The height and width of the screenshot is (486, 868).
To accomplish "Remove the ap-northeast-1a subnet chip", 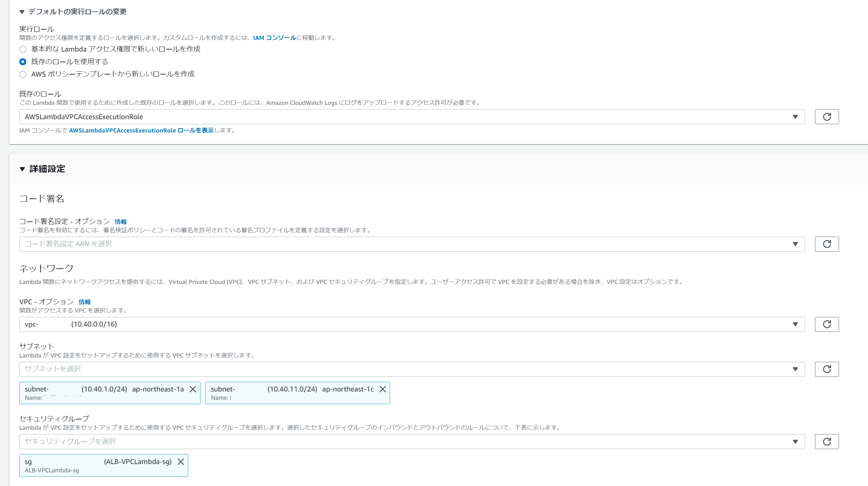I will (193, 389).
